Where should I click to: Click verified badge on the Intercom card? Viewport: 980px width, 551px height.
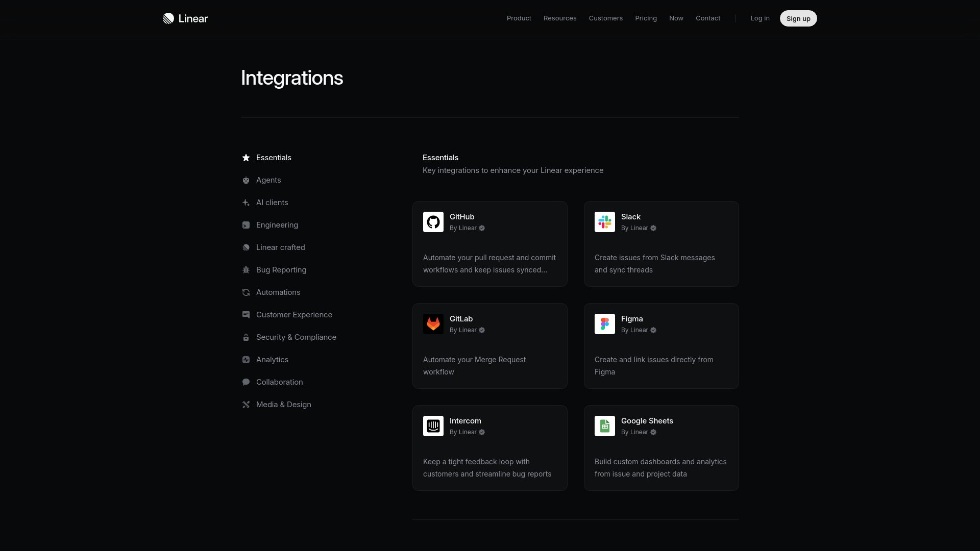[x=482, y=432]
